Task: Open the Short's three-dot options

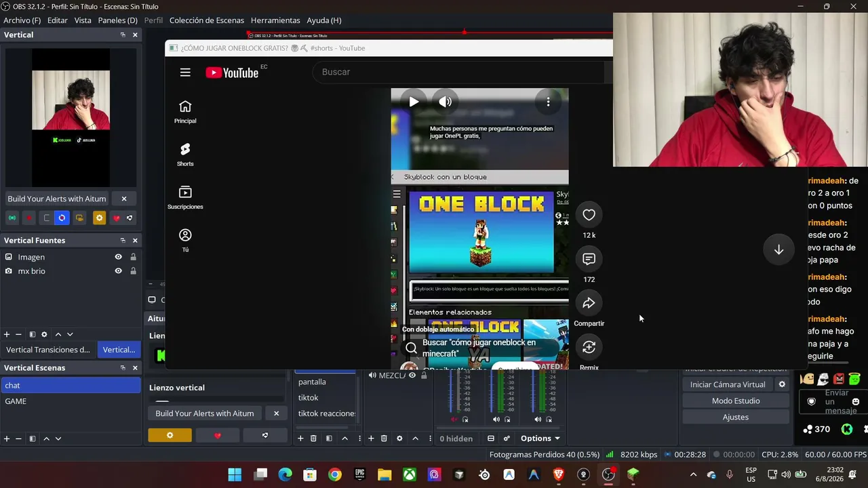Action: point(548,102)
